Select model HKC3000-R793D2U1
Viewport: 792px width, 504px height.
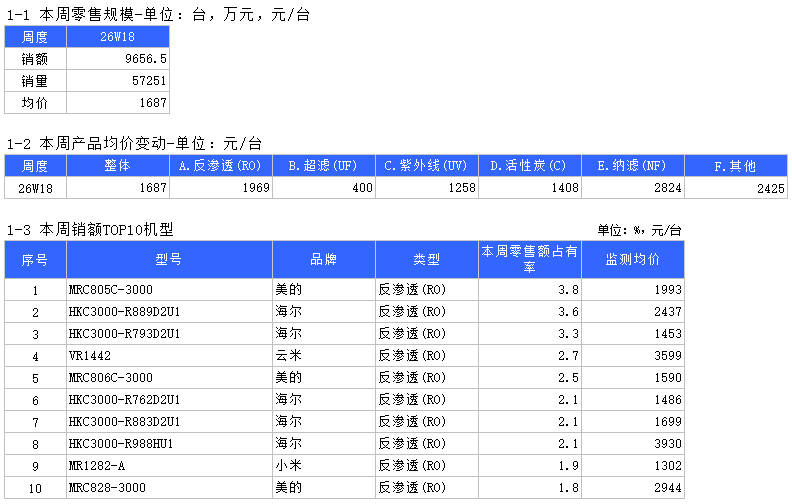coord(124,334)
